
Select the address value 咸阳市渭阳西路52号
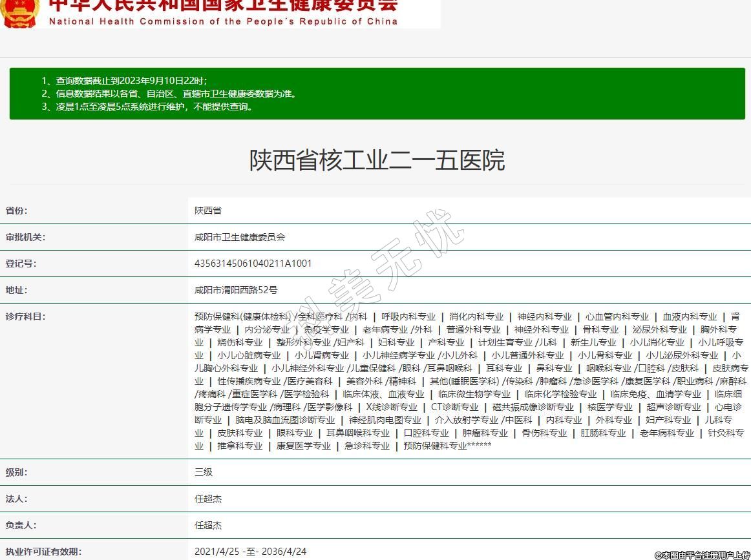236,290
